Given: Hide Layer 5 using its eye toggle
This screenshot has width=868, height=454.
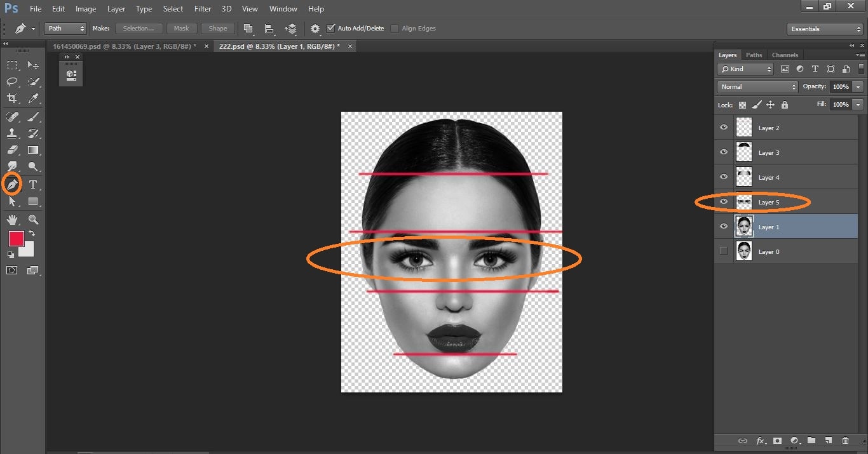Looking at the screenshot, I should point(723,201).
